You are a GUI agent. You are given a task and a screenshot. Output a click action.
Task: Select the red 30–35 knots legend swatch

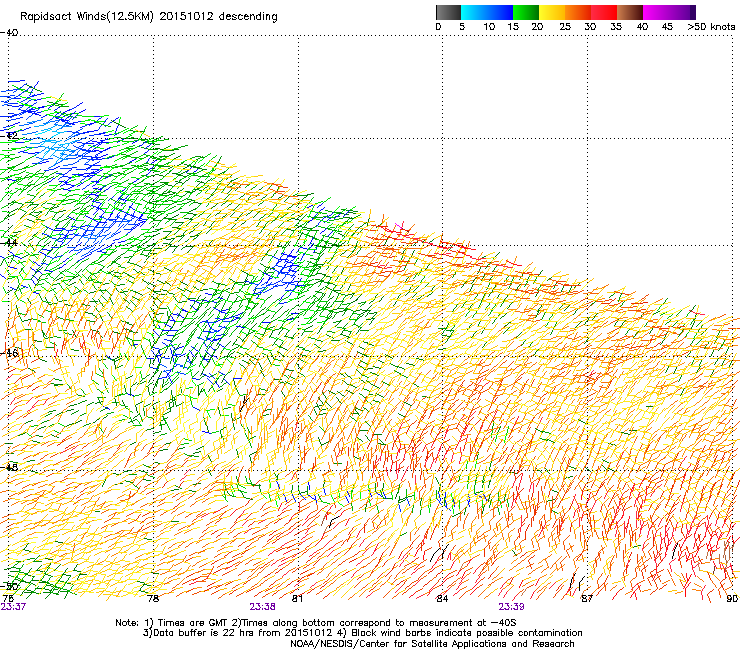(604, 12)
